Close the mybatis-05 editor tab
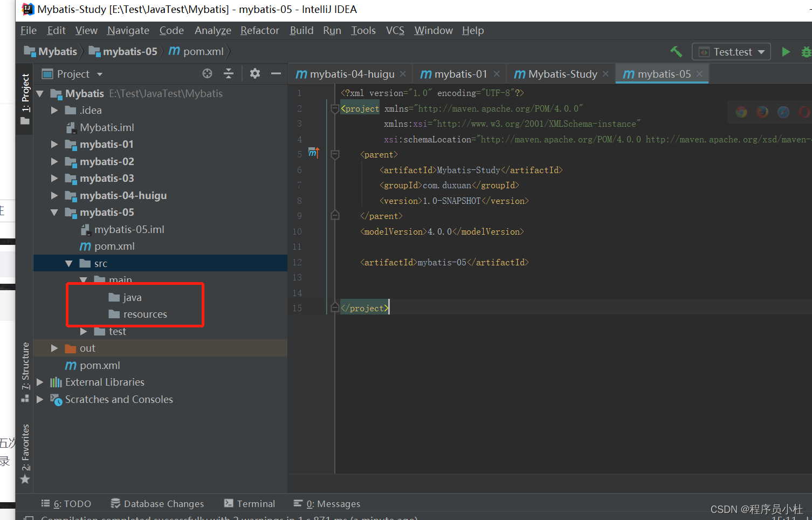 [700, 73]
